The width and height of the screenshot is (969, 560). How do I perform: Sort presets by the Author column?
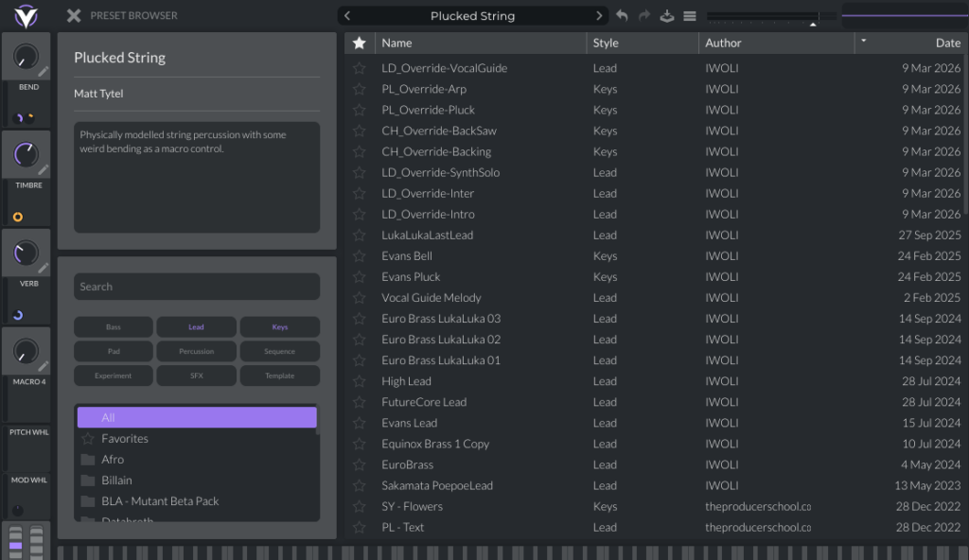click(723, 43)
